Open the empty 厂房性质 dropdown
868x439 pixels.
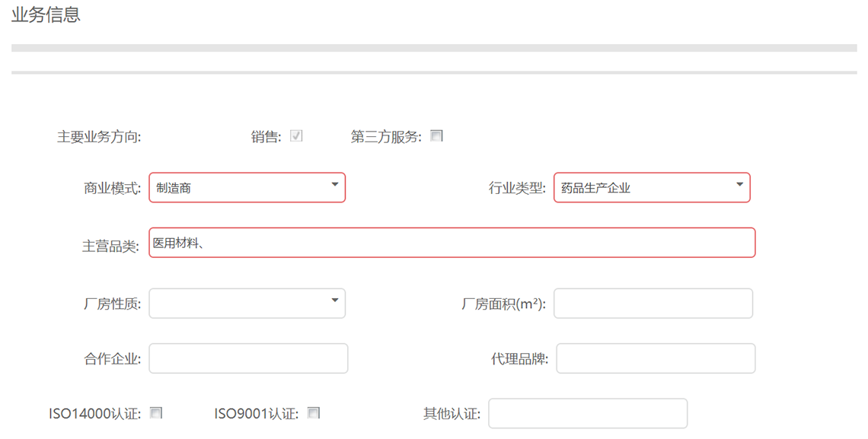(247, 304)
